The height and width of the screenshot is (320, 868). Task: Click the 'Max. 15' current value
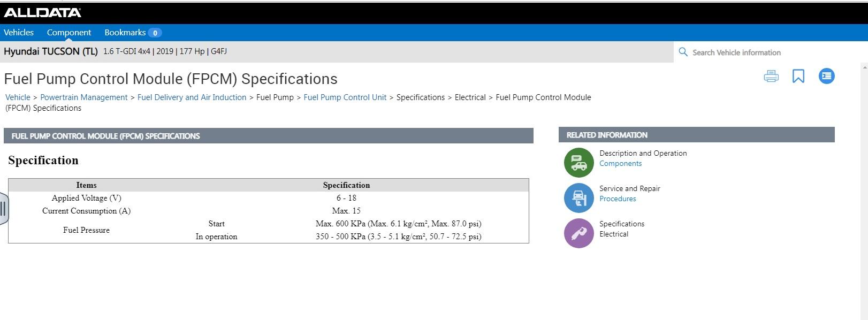pyautogui.click(x=346, y=211)
